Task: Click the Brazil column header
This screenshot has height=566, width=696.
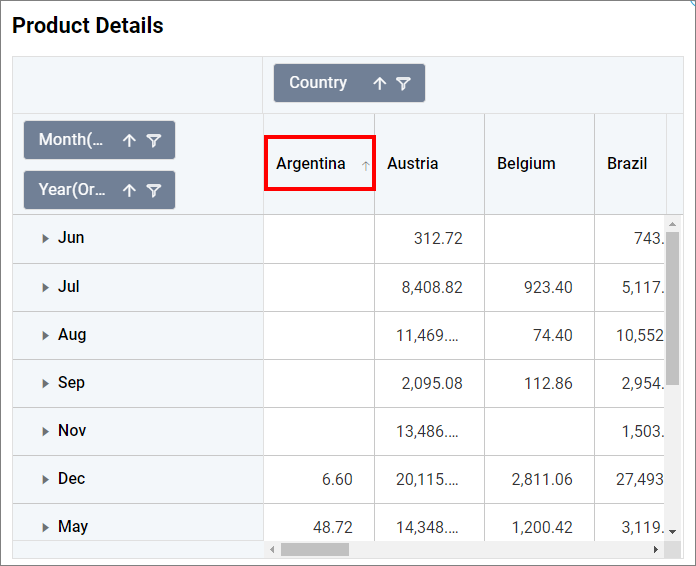Action: [627, 164]
